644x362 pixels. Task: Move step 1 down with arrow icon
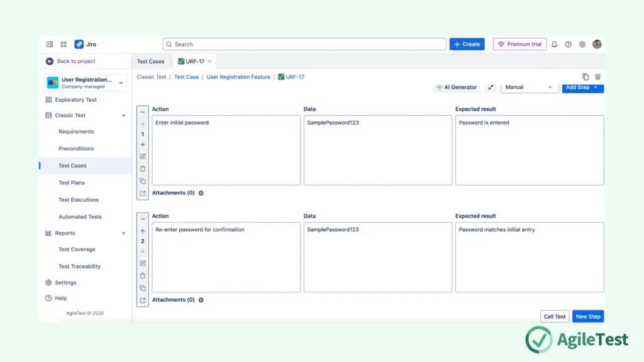point(143,144)
